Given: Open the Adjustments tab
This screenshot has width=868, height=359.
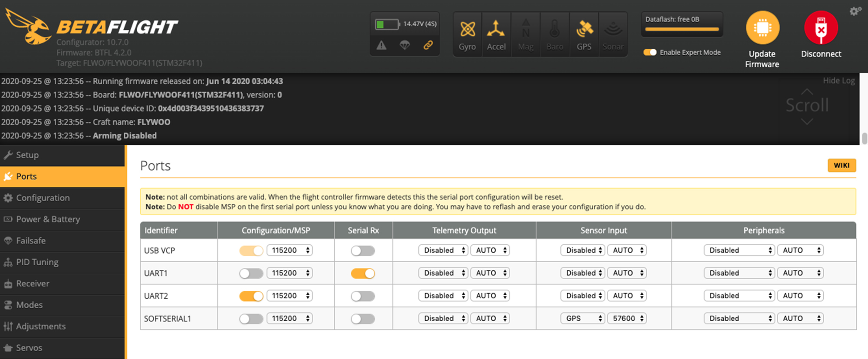Looking at the screenshot, I should [x=62, y=326].
